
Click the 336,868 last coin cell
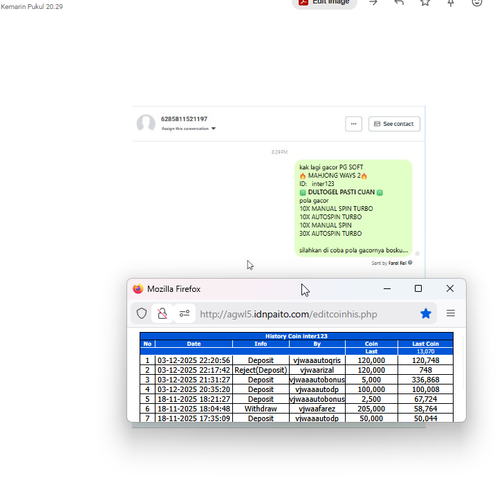coord(426,380)
